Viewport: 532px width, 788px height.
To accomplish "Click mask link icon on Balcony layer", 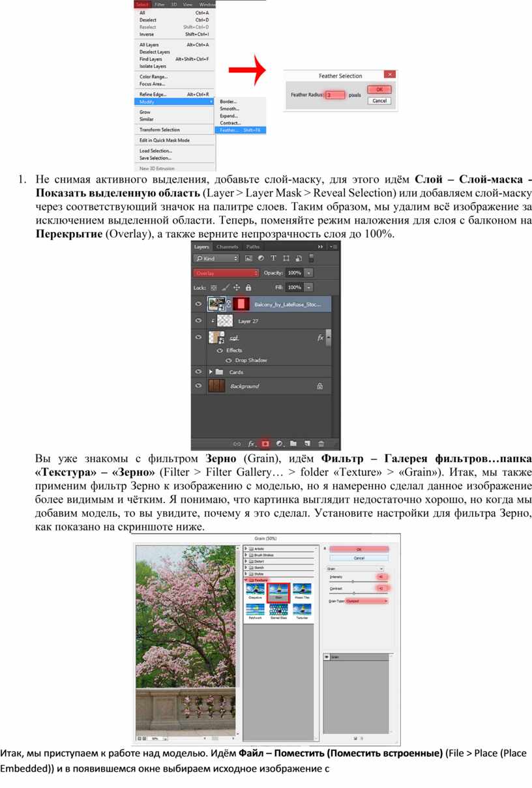I will click(228, 304).
